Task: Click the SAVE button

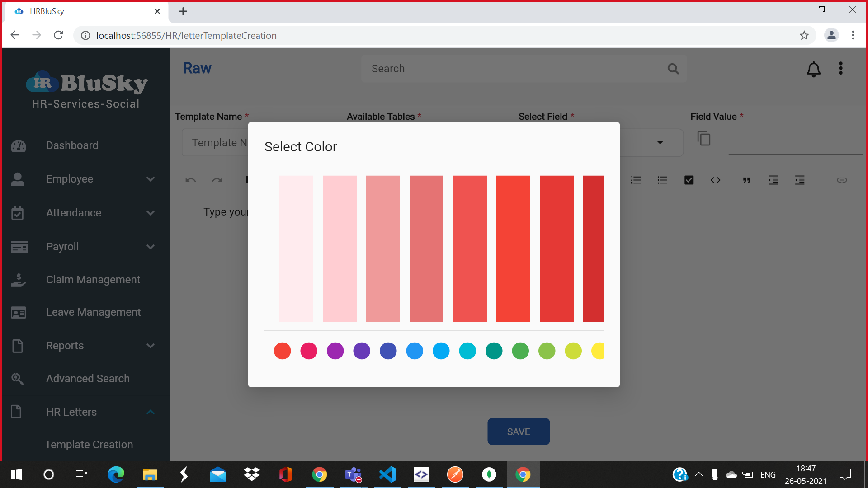Action: pyautogui.click(x=519, y=432)
